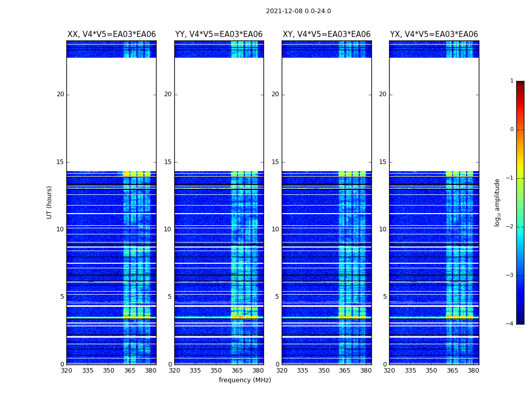Image resolution: width=532 pixels, height=405 pixels.
Task: Click the white data gap in XX panel
Action: 111,114
